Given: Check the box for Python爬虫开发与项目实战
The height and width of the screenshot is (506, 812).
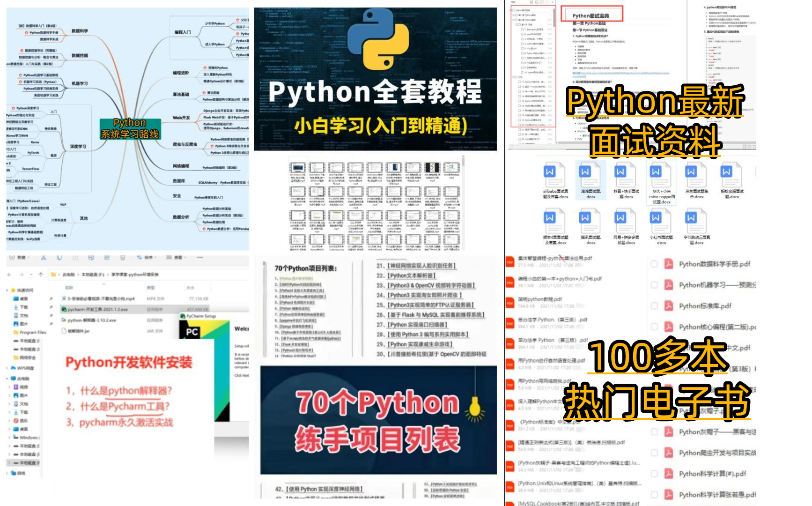Looking at the screenshot, I should (654, 453).
